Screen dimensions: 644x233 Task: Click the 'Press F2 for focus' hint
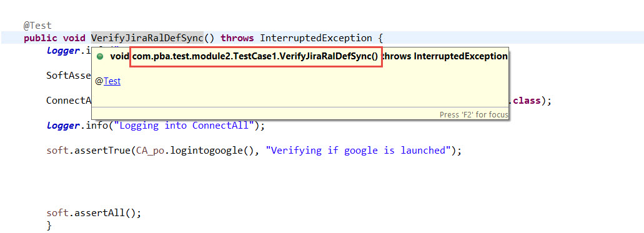[473, 115]
